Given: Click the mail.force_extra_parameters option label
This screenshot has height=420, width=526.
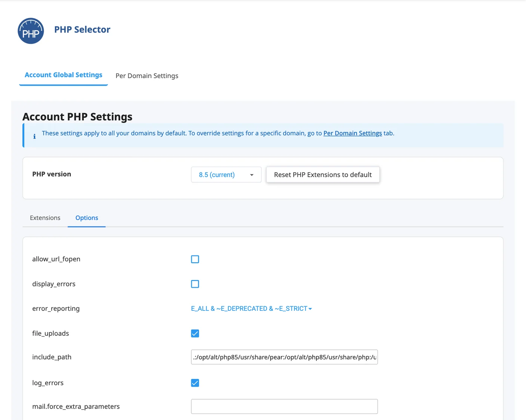Looking at the screenshot, I should pos(76,406).
